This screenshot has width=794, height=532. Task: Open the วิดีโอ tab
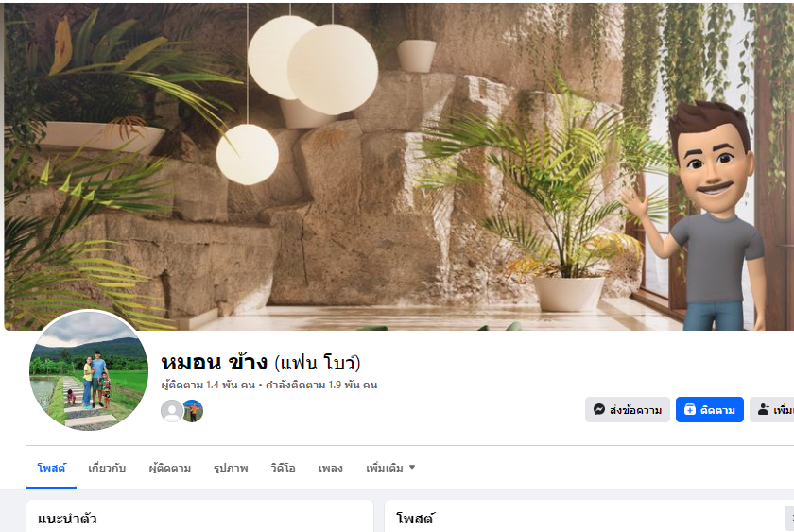click(283, 468)
